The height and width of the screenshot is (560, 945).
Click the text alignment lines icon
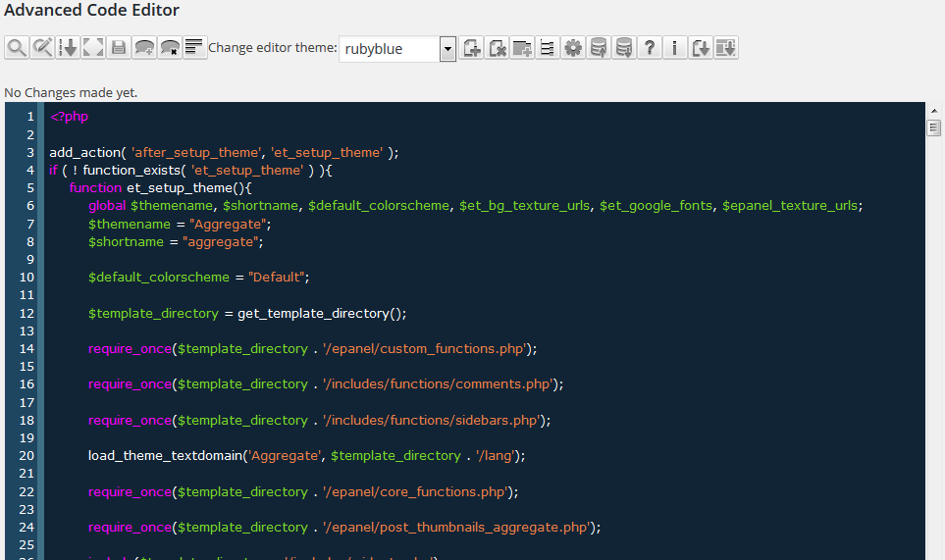tap(194, 48)
